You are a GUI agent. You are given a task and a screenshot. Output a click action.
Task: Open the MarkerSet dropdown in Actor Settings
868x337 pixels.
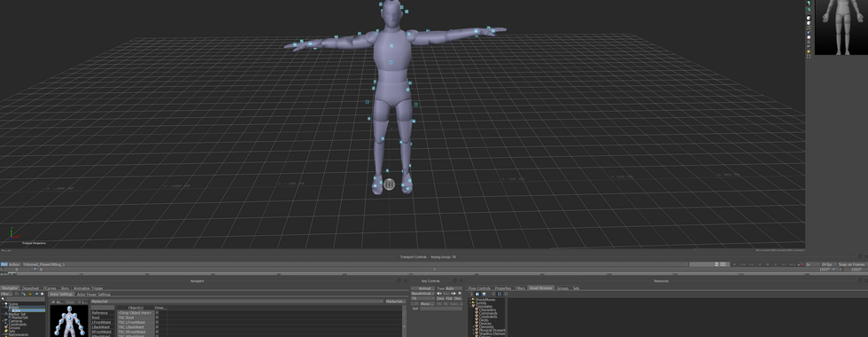coord(237,302)
